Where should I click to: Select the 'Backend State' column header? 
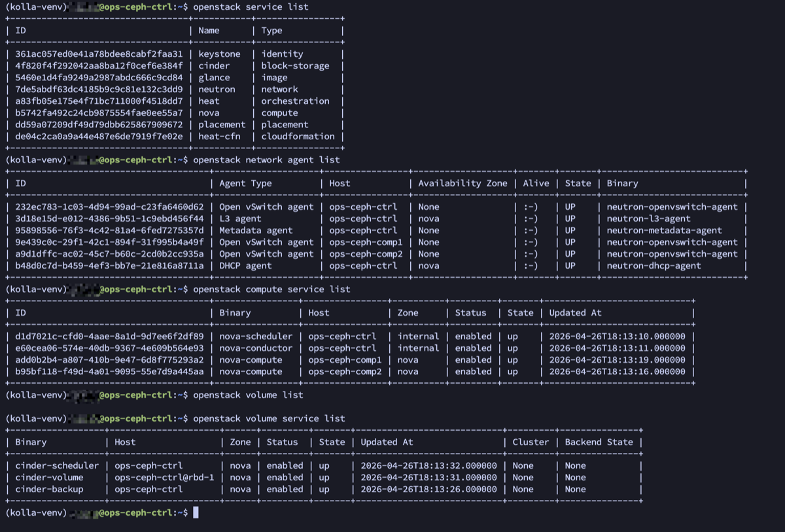pos(599,442)
